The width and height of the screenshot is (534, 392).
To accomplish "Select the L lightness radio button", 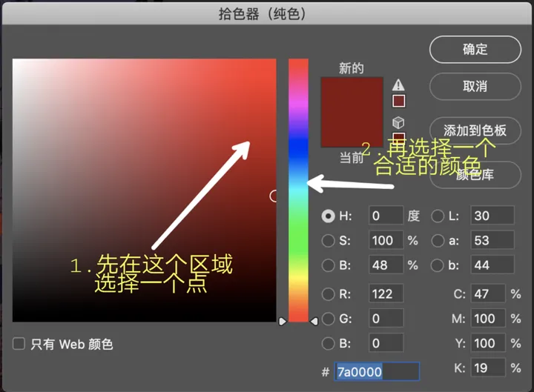I will [438, 216].
